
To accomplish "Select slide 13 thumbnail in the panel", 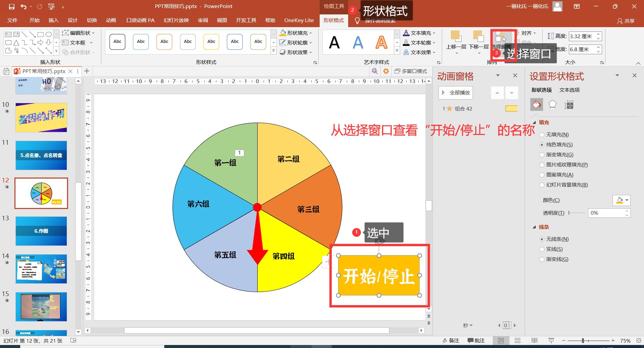I will pyautogui.click(x=41, y=231).
